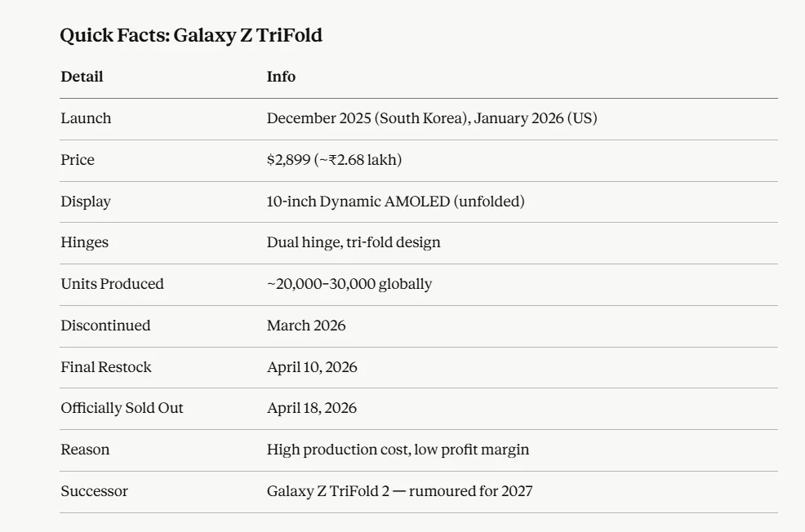This screenshot has width=805, height=532.
Task: Click the April 10, 2026 restock date
Action: point(312,367)
